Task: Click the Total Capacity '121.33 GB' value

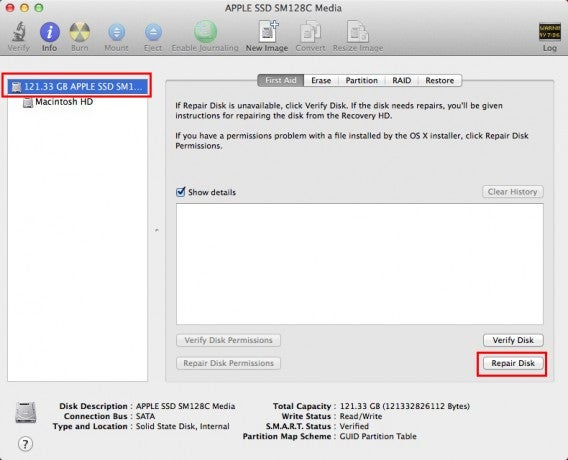Action: (405, 406)
